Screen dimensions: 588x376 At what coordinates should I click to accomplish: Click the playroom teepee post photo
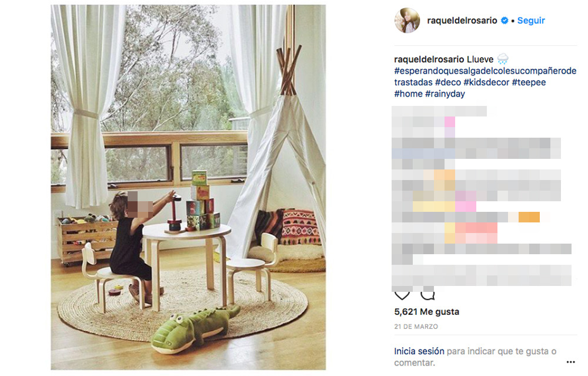coord(188,187)
